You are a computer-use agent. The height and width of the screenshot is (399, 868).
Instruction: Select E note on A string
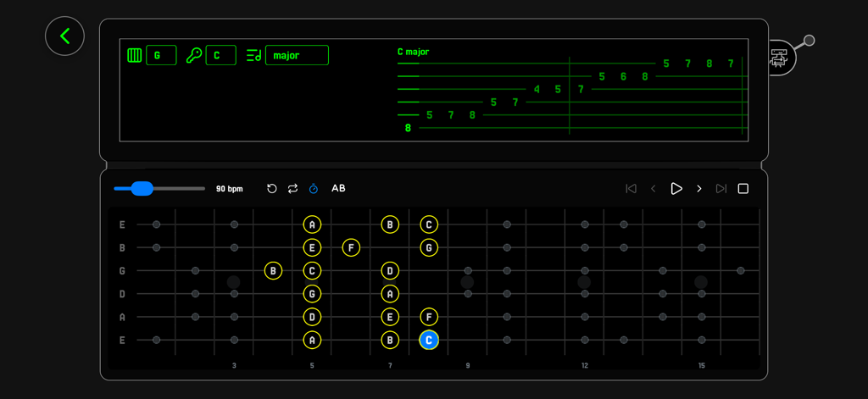point(390,317)
